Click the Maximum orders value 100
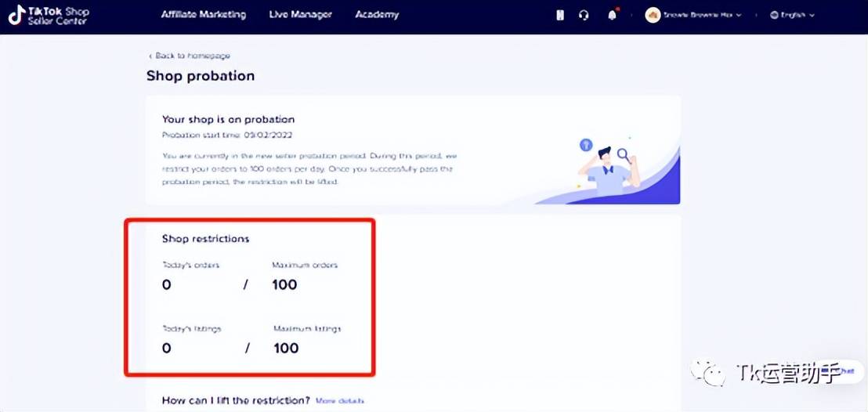868x412 pixels. [284, 284]
